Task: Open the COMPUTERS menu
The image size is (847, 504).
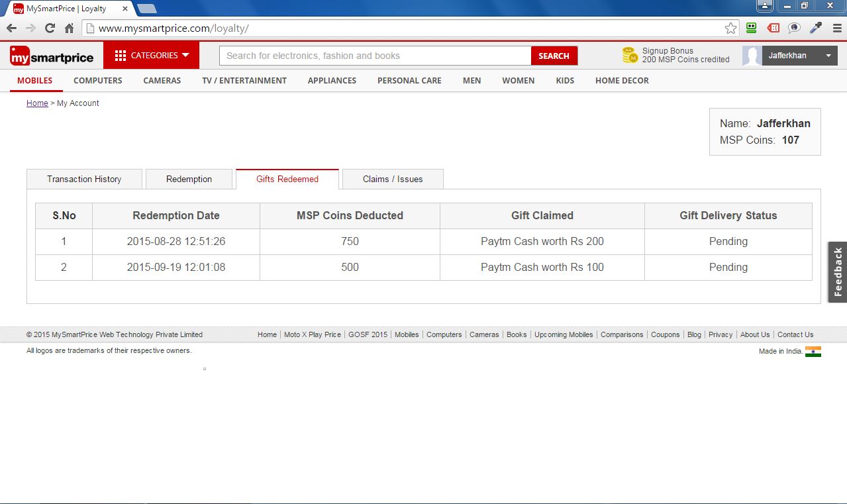Action: 98,80
